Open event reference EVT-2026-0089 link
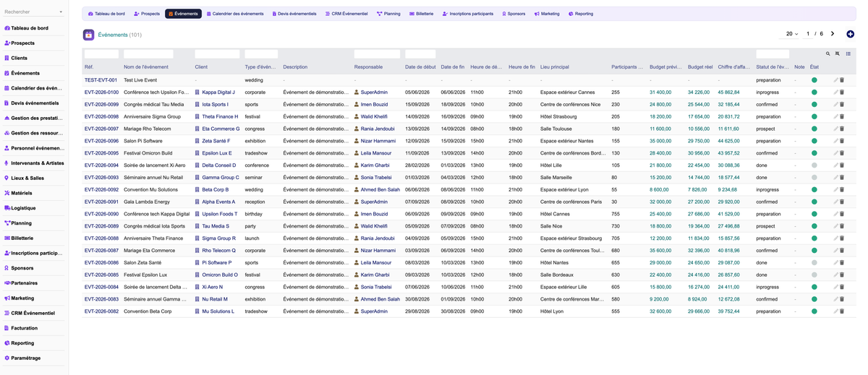868x375 pixels. coord(101,226)
